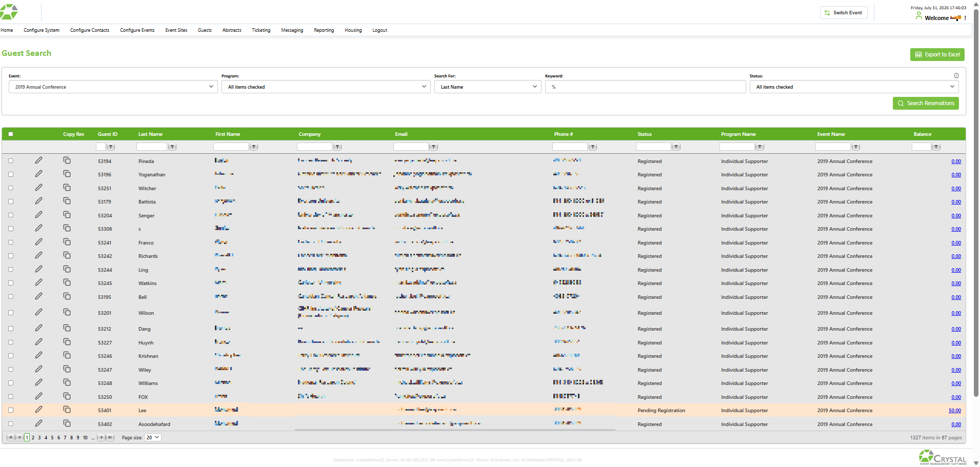
Task: Open Email column filter icon
Action: 434,147
